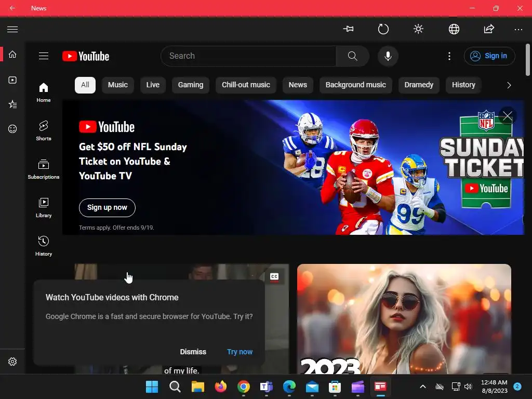Click the YouTube logo in header
Screen dimensions: 532x399
coord(86,56)
